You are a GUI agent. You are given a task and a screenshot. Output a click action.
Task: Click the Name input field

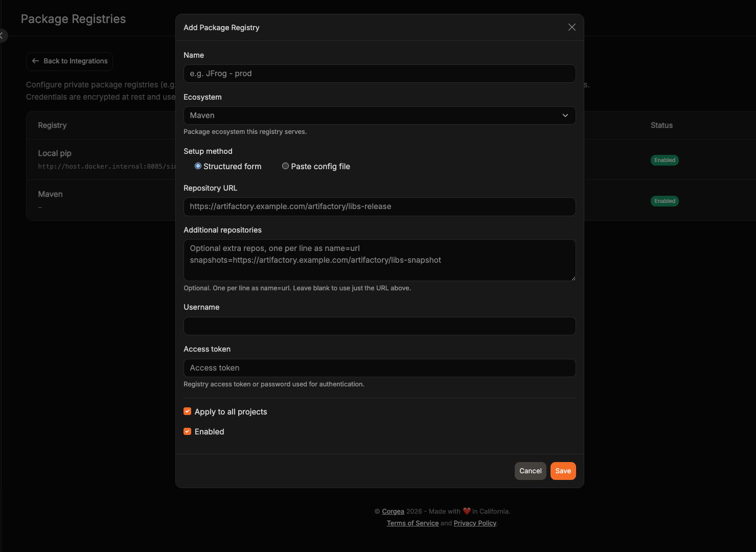[379, 74]
